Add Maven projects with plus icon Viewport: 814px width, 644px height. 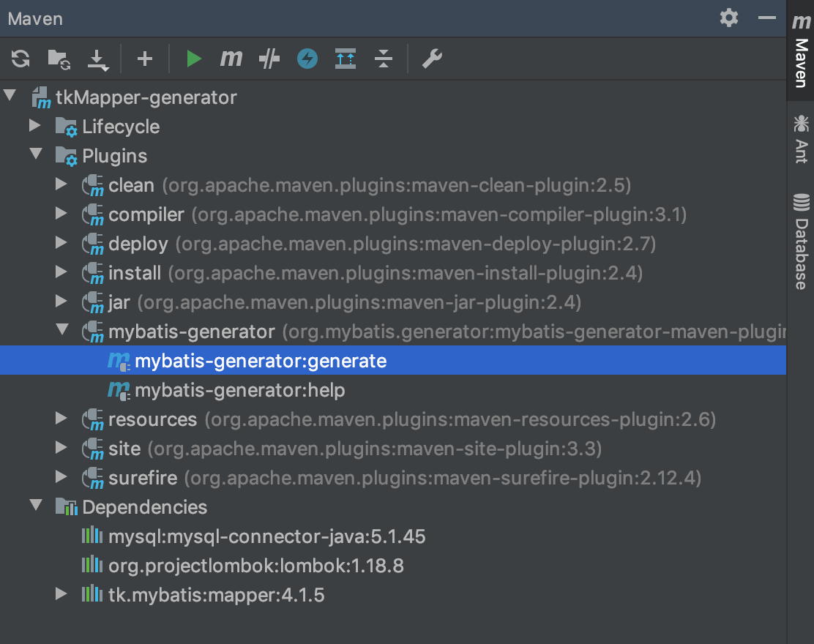click(x=145, y=59)
